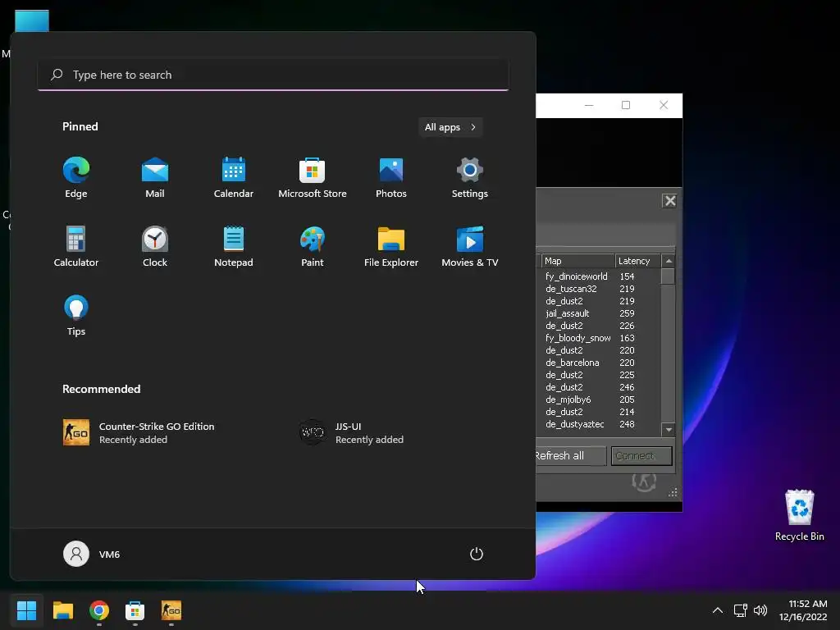
Task: Sort server list by Map column
Action: (577, 261)
